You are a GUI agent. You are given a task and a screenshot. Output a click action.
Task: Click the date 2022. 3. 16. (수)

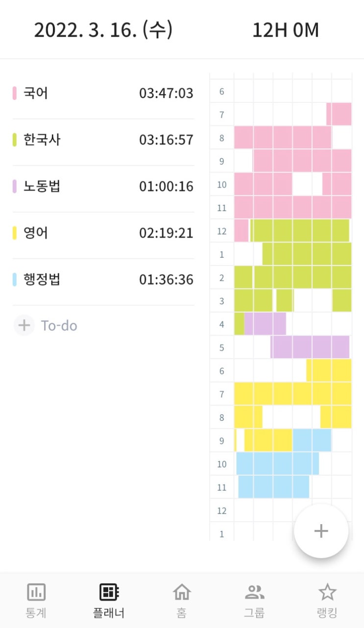click(103, 30)
